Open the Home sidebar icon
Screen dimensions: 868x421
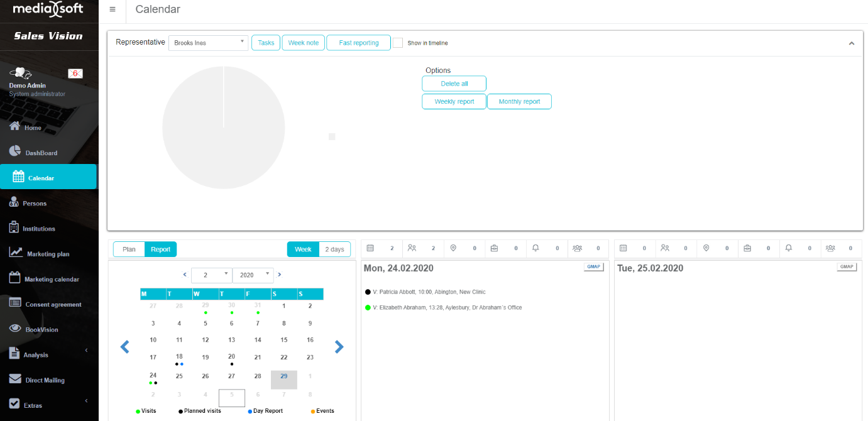[15, 126]
